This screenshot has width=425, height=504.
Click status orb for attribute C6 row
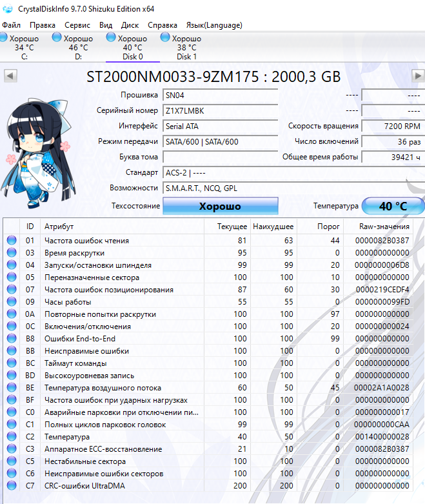[x=12, y=473]
